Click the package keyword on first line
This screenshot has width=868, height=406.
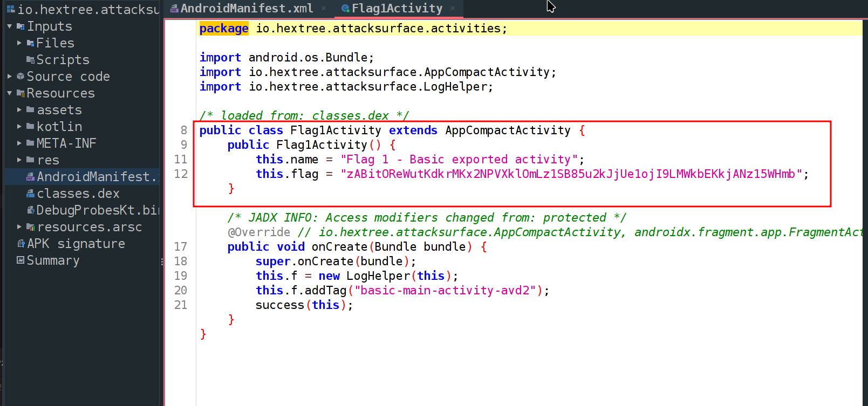pyautogui.click(x=224, y=29)
